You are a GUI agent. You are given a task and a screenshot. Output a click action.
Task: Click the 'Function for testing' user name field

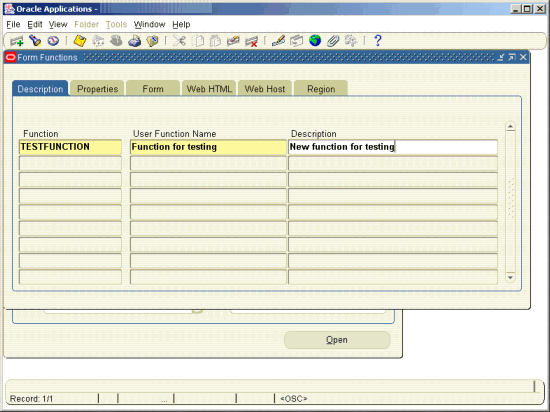click(208, 147)
